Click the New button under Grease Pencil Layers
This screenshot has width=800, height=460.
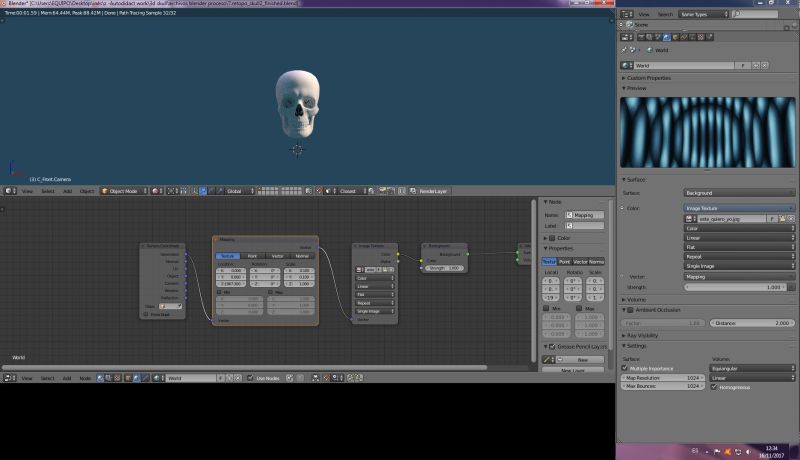pyautogui.click(x=578, y=360)
